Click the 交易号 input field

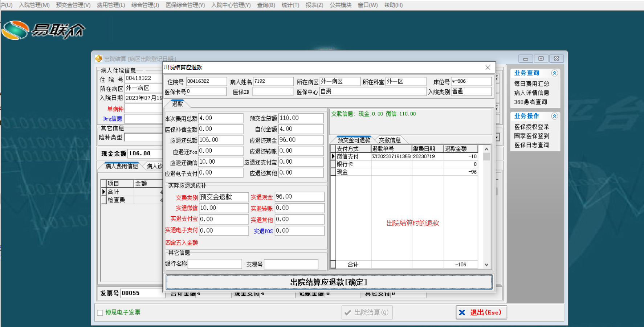[x=291, y=264]
